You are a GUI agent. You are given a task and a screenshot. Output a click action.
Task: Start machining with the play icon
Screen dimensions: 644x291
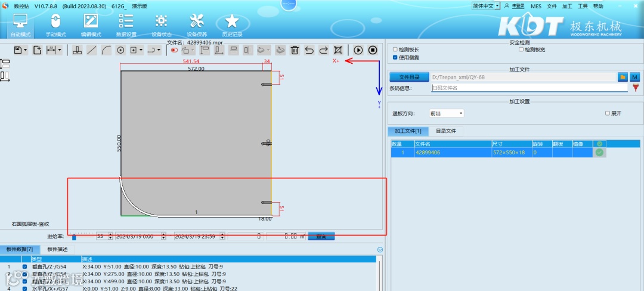tap(358, 50)
